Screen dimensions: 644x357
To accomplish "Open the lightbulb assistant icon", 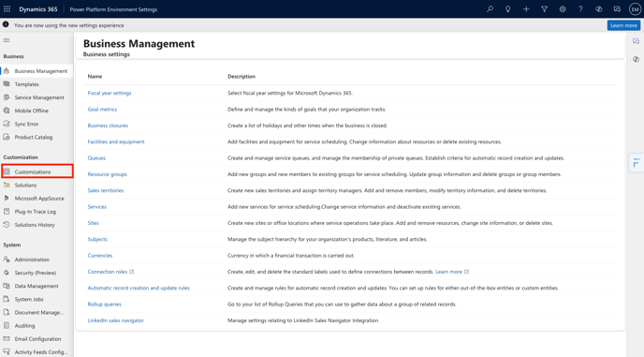I will (x=508, y=9).
